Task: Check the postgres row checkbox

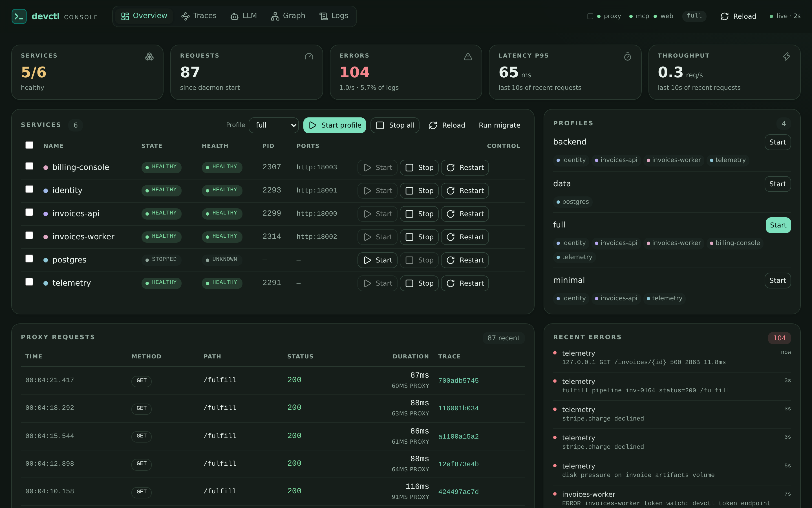Action: point(29,258)
